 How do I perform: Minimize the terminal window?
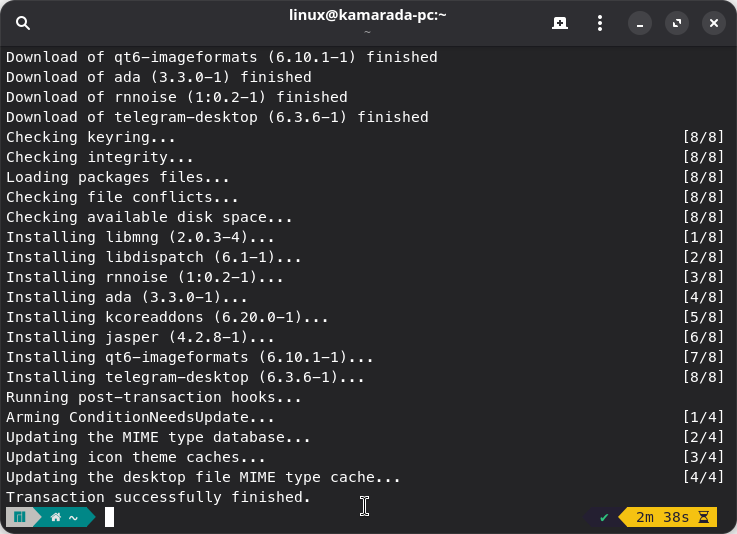(x=641, y=23)
